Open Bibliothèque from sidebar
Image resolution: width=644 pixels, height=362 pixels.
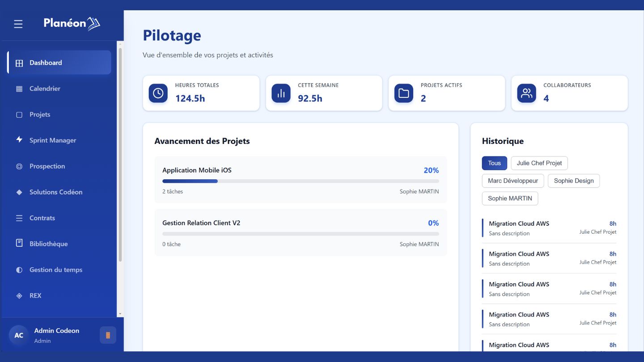(59, 244)
